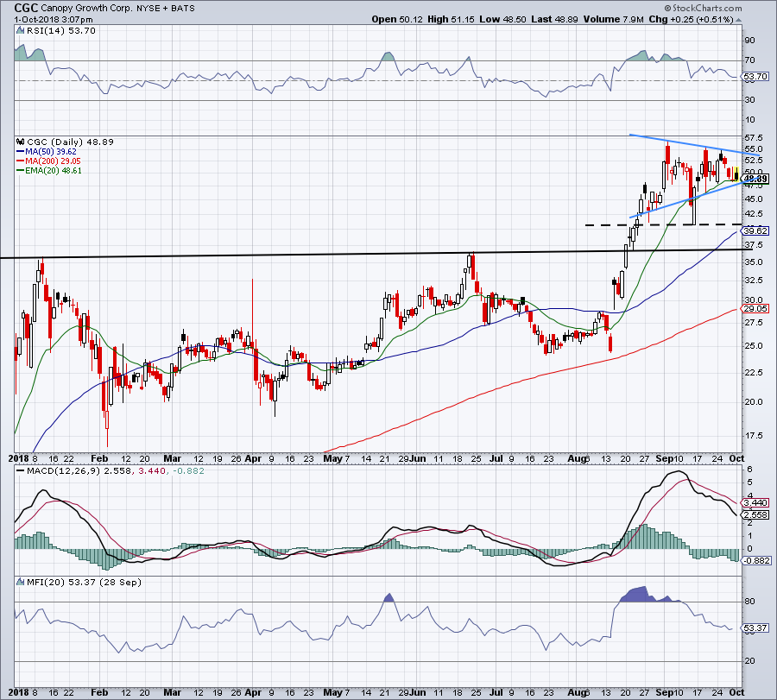The width and height of the screenshot is (777, 700).
Task: Click the 6 level on the MACD axis
Action: pos(750,470)
